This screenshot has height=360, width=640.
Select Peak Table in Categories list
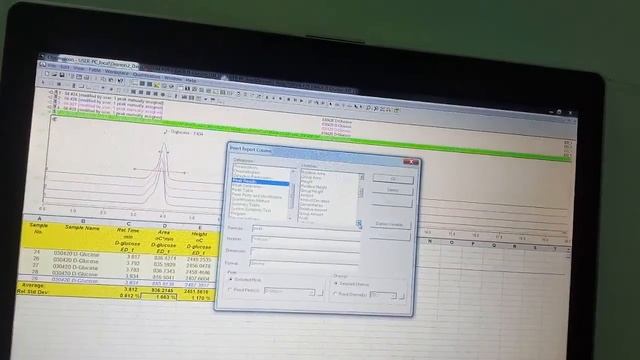pyautogui.click(x=242, y=191)
